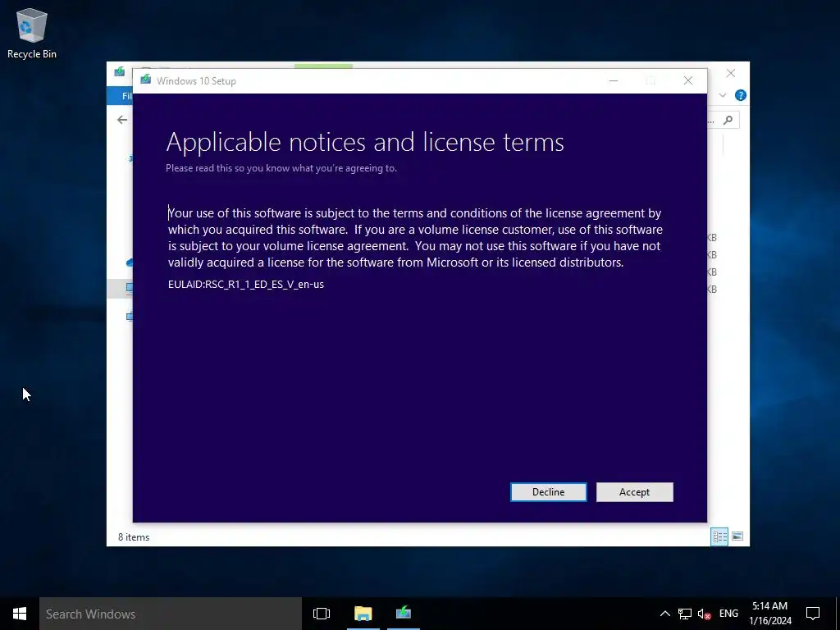
Task: Open the Recycle Bin on the desktop
Action: tap(32, 33)
